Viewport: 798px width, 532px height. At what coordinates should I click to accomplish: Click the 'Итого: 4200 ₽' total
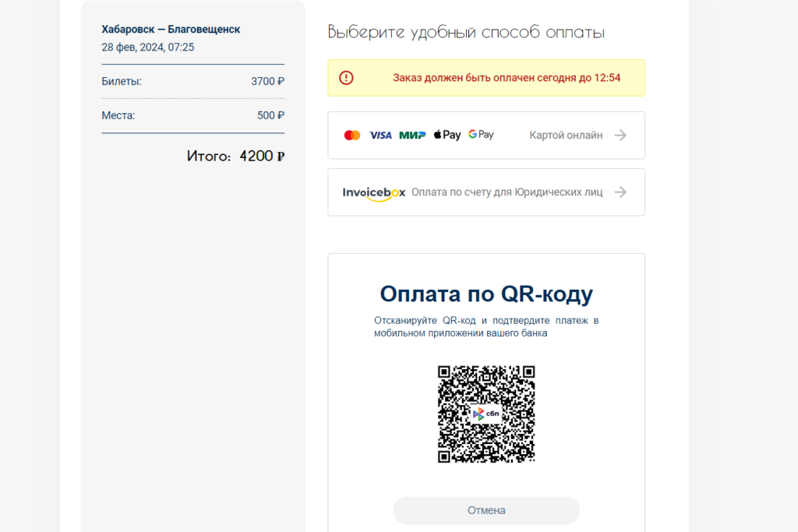tap(235, 156)
